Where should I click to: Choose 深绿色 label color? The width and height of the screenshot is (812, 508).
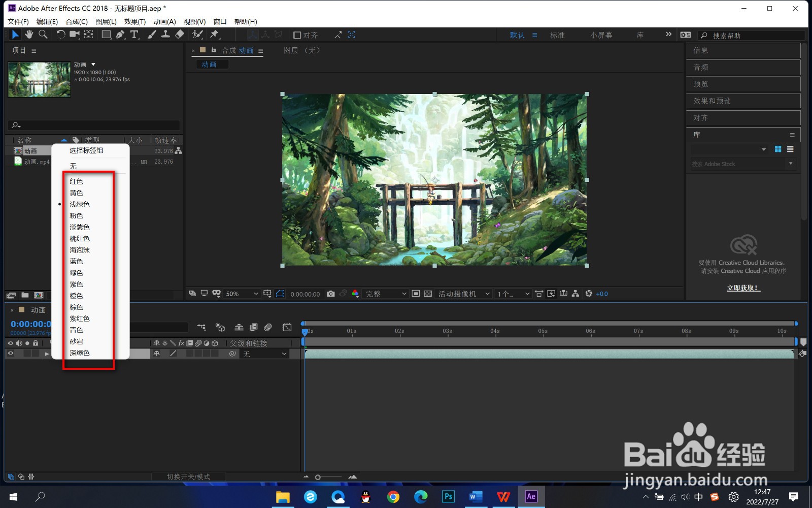(x=80, y=353)
